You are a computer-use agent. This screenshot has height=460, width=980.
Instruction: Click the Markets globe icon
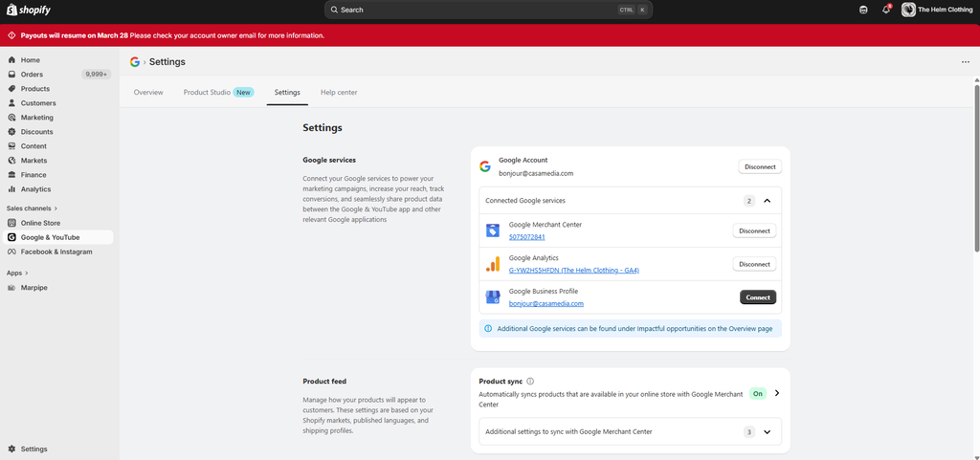[11, 161]
